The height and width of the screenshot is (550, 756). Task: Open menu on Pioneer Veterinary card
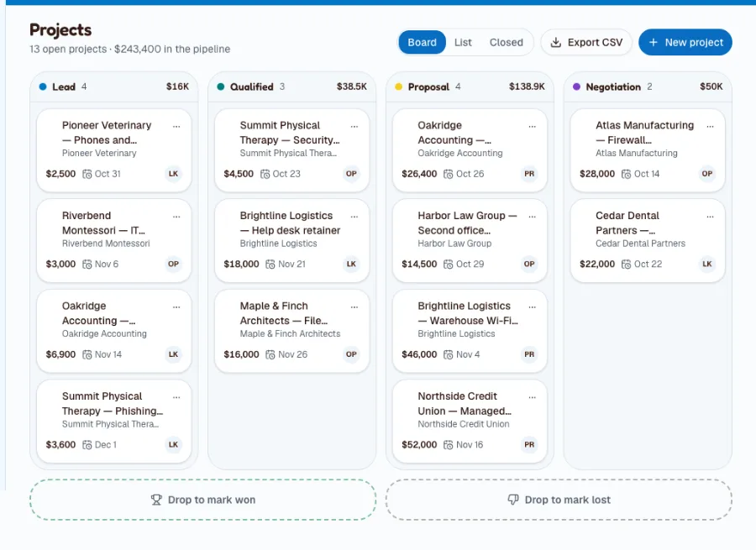(176, 126)
